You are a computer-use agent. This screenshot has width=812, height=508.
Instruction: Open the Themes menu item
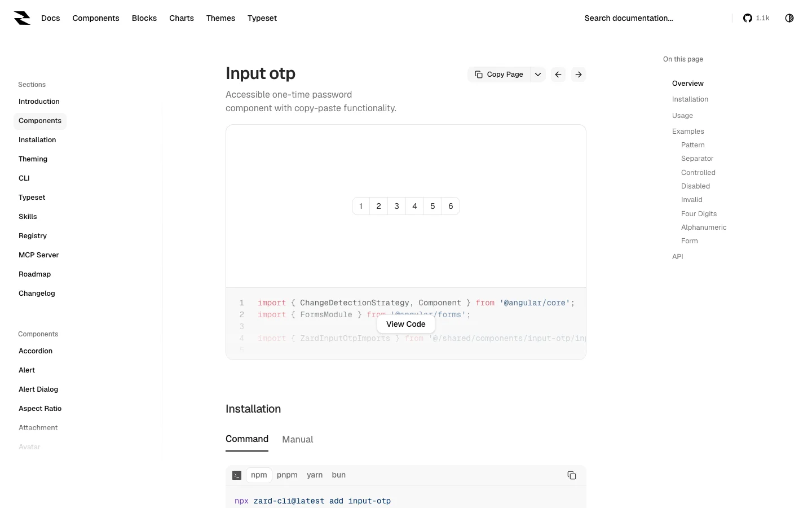coord(220,18)
